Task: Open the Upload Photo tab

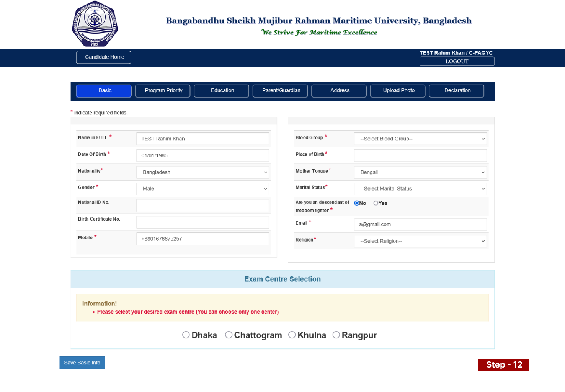Action: (398, 91)
